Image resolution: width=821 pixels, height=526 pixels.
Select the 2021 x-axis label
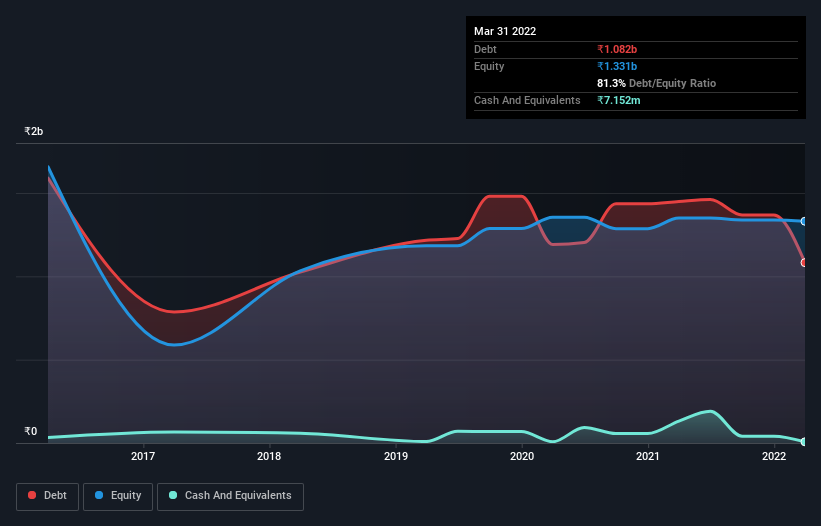[648, 456]
